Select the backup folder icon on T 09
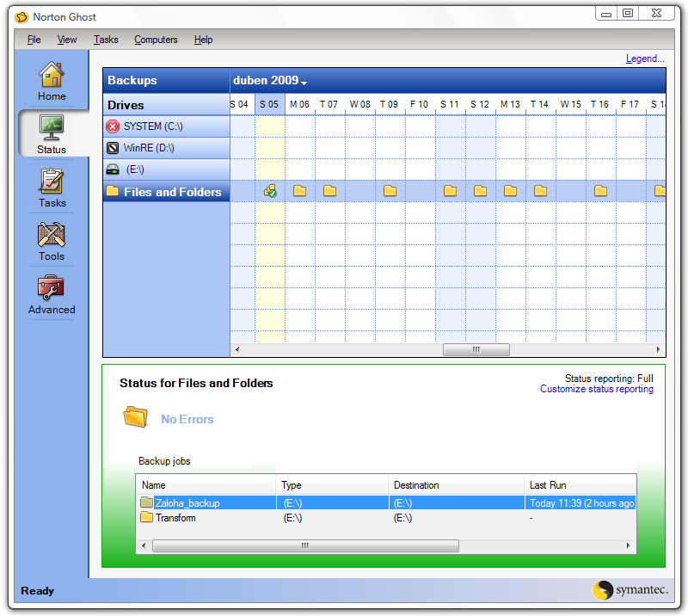Viewport: 688px width, 616px height. click(x=390, y=191)
